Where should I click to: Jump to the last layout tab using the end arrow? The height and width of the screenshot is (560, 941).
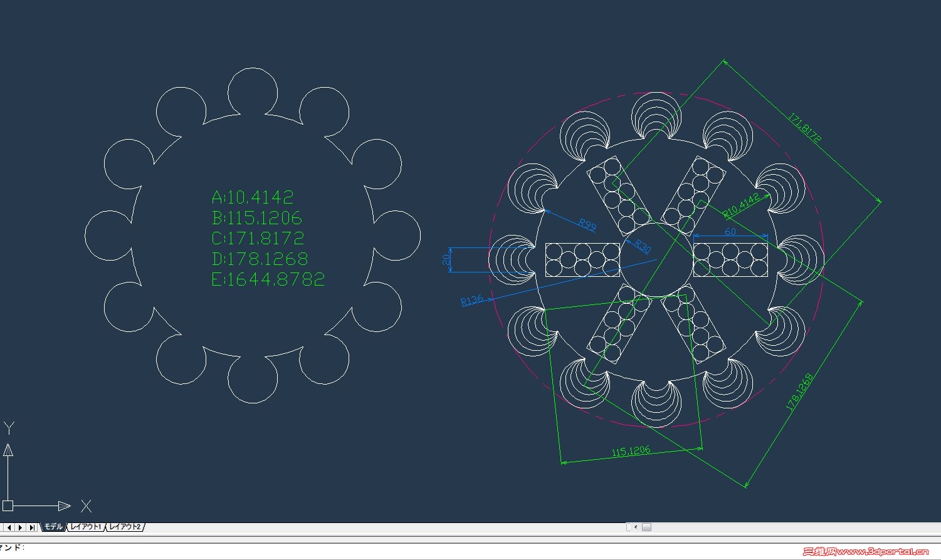pyautogui.click(x=32, y=527)
